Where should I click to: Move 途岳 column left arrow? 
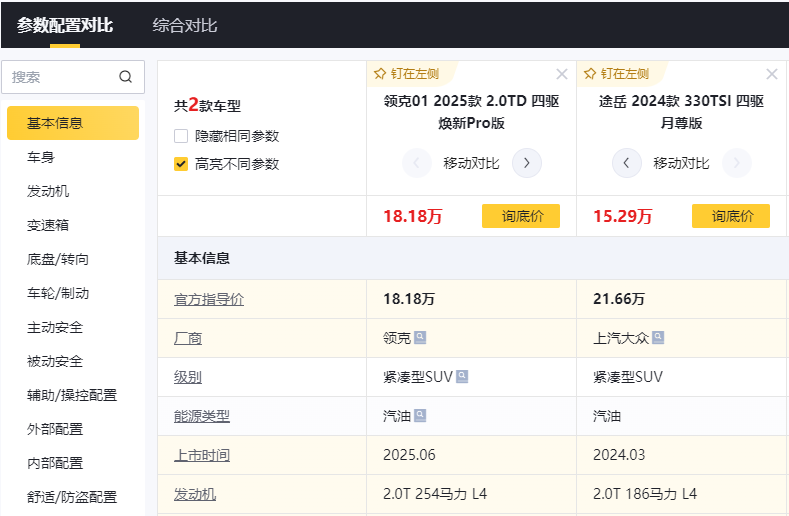[x=626, y=163]
